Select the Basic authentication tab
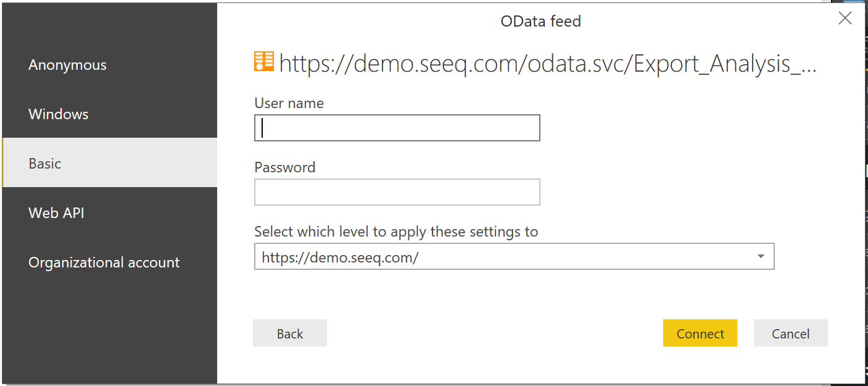The width and height of the screenshot is (868, 386). 45,164
